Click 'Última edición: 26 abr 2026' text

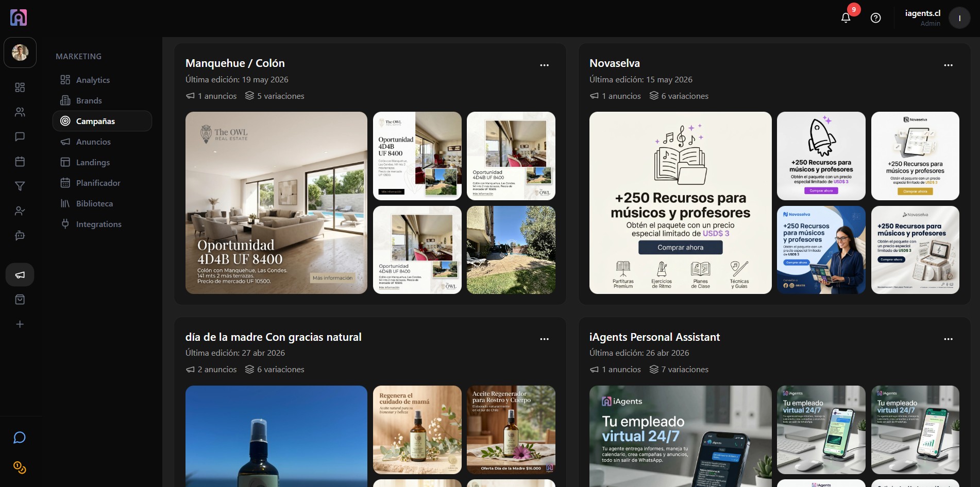639,353
